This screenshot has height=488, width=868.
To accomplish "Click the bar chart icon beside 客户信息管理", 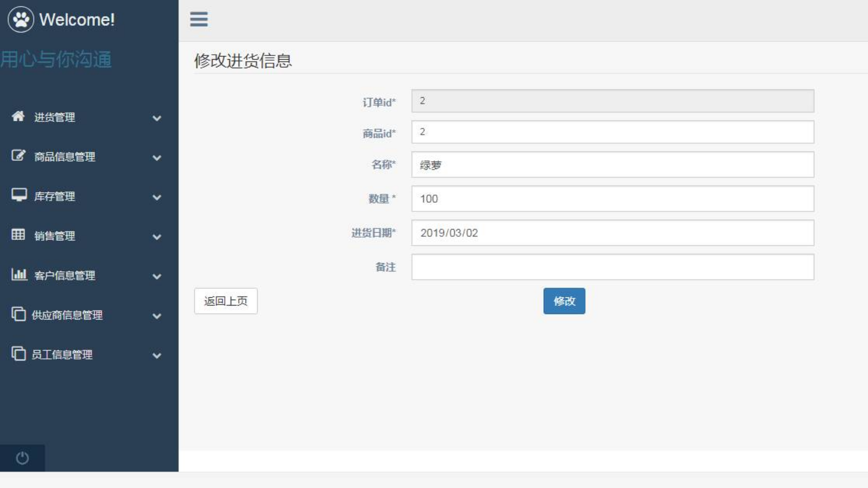I will pos(19,274).
